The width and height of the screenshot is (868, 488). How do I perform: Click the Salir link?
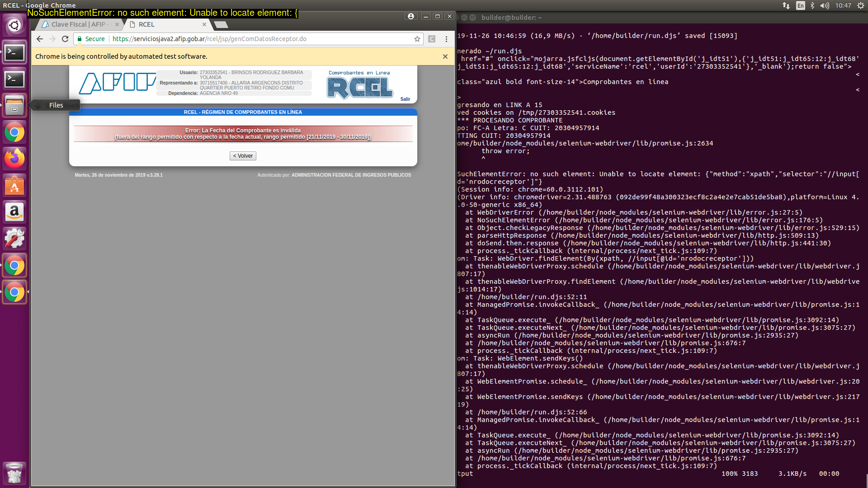click(x=405, y=99)
